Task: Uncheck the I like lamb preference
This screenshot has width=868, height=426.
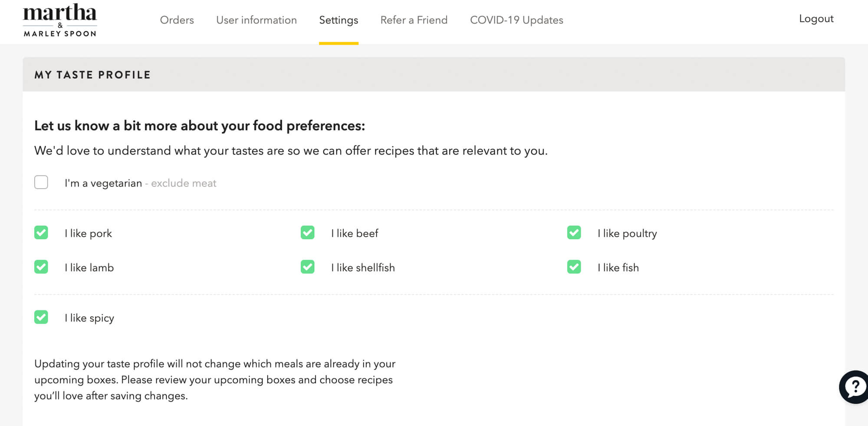Action: [41, 267]
